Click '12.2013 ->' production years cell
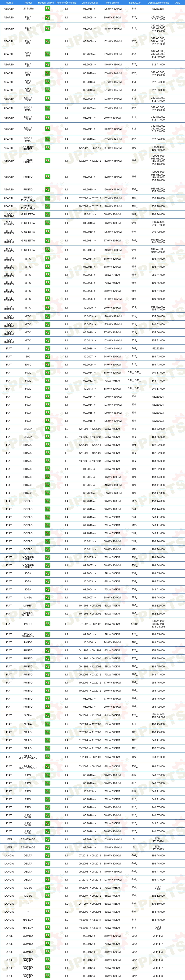Image resolution: width=185 pixels, height=980 pixels. (90, 340)
